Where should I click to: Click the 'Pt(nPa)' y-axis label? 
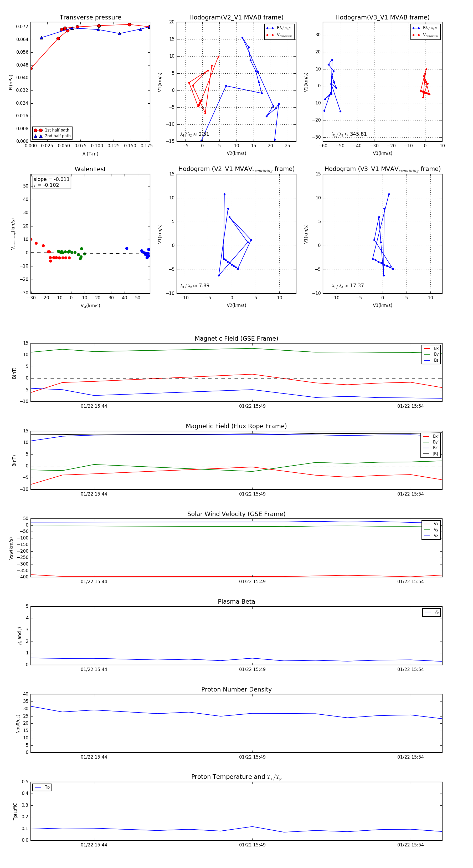tap(11, 82)
